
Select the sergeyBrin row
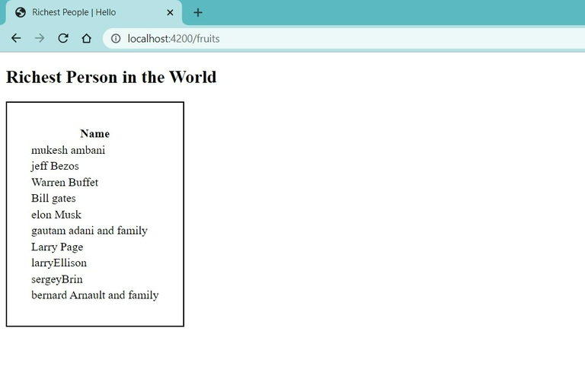click(x=94, y=279)
